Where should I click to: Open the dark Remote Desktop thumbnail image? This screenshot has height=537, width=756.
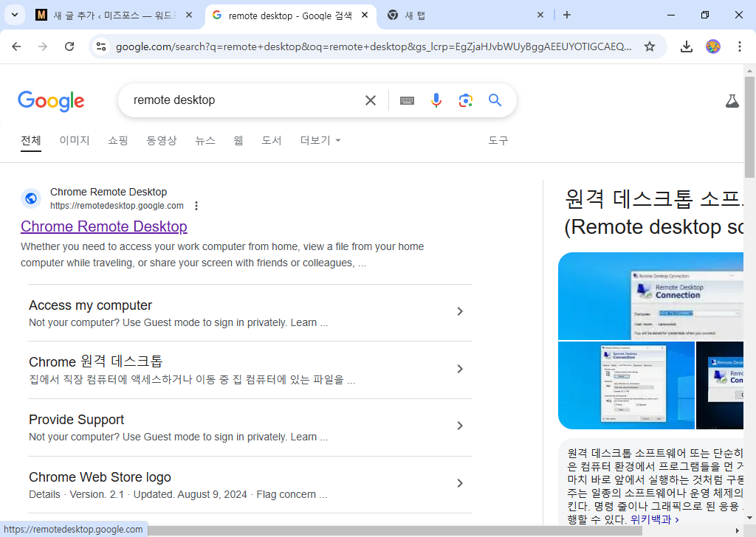[x=720, y=385]
